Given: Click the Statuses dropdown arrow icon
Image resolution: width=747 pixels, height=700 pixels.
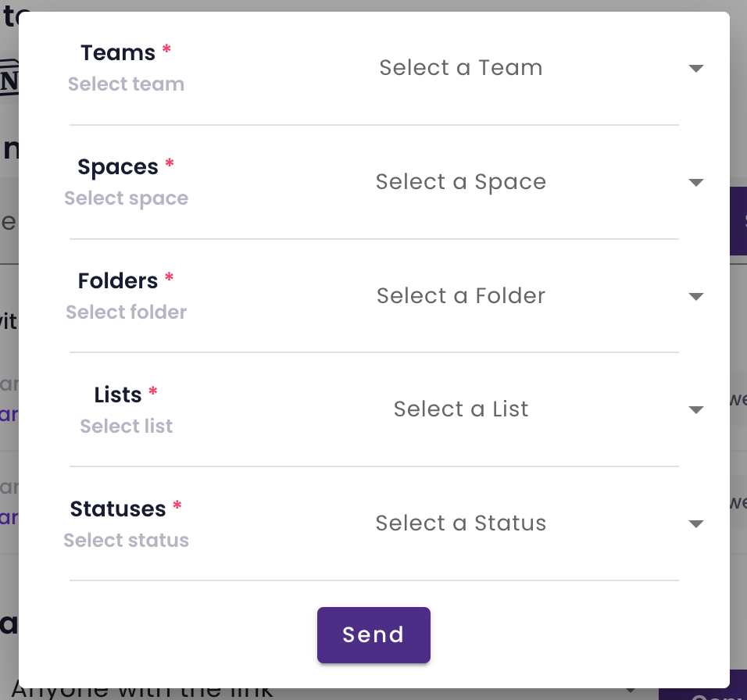Looking at the screenshot, I should click(696, 524).
